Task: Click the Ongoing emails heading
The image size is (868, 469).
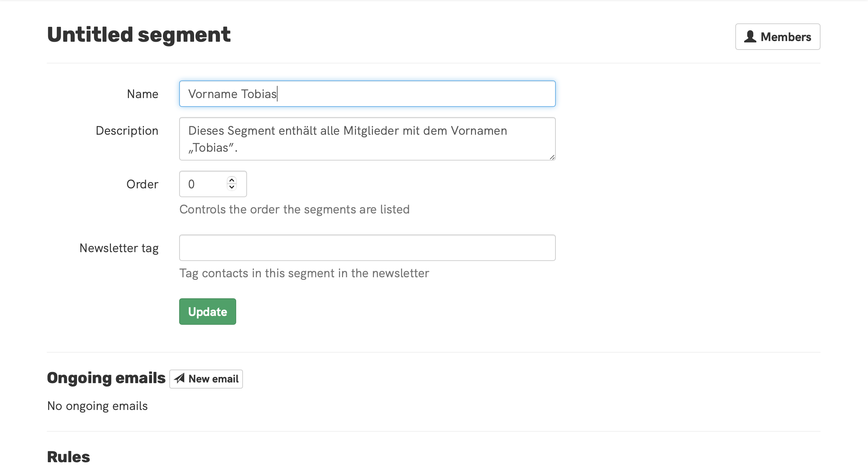Action: (106, 378)
